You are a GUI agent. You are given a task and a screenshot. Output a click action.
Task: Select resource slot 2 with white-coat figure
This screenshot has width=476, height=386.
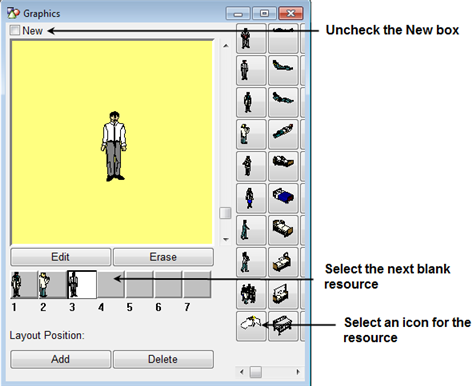tap(52, 284)
